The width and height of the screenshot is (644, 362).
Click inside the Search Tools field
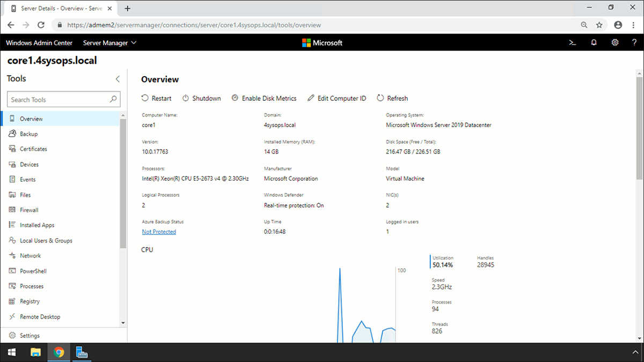(x=59, y=99)
